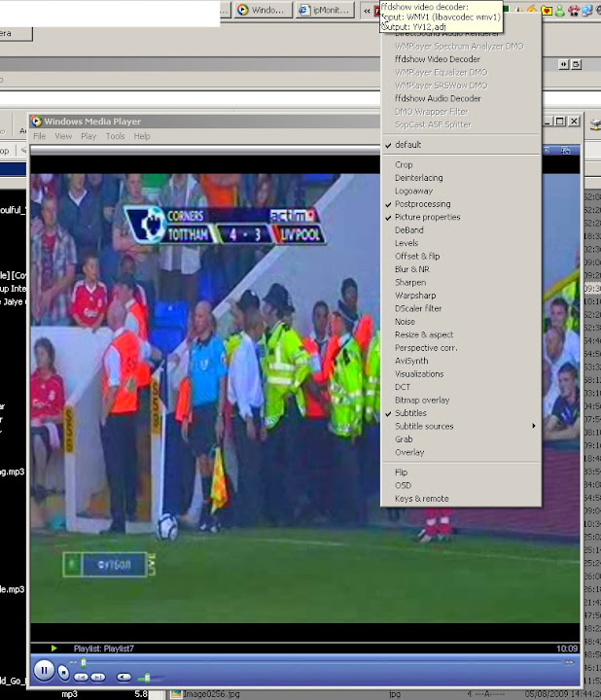Disable the Subtitles filter
Viewport: 601px width, 700px height.
[461, 413]
